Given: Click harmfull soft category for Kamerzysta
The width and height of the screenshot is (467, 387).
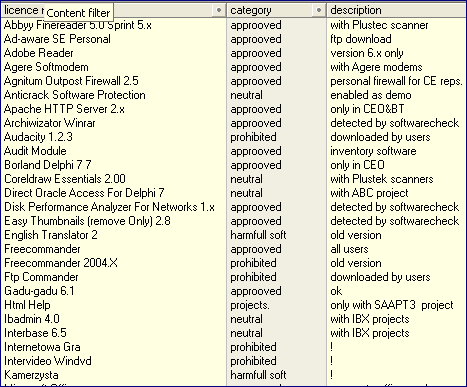Looking at the screenshot, I should (x=258, y=375).
